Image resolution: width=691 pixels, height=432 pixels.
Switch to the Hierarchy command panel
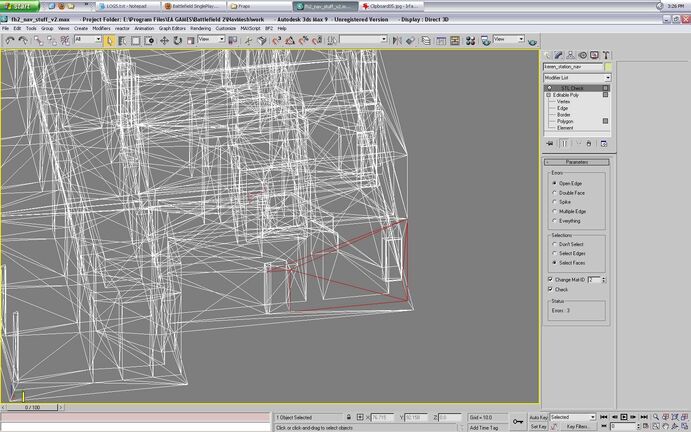tap(570, 55)
